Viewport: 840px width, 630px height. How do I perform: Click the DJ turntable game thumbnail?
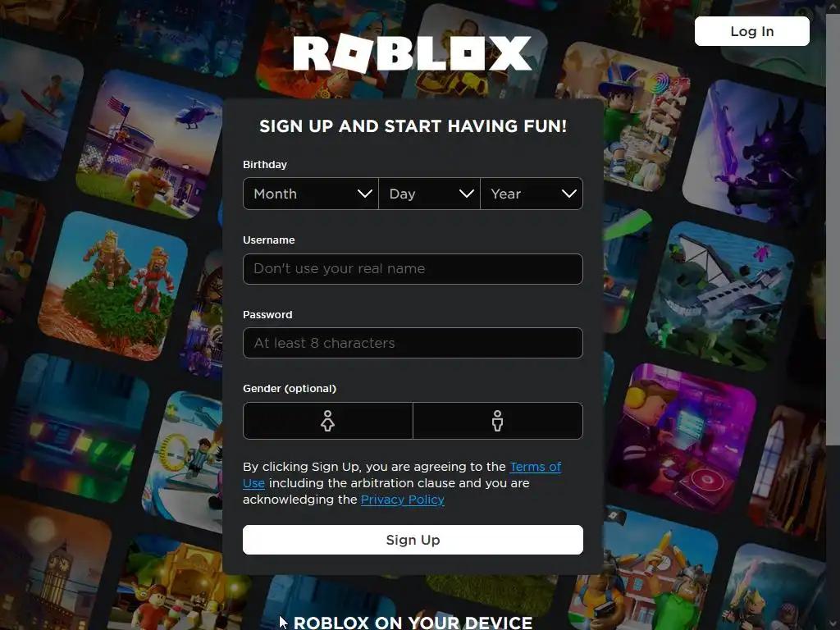682,438
